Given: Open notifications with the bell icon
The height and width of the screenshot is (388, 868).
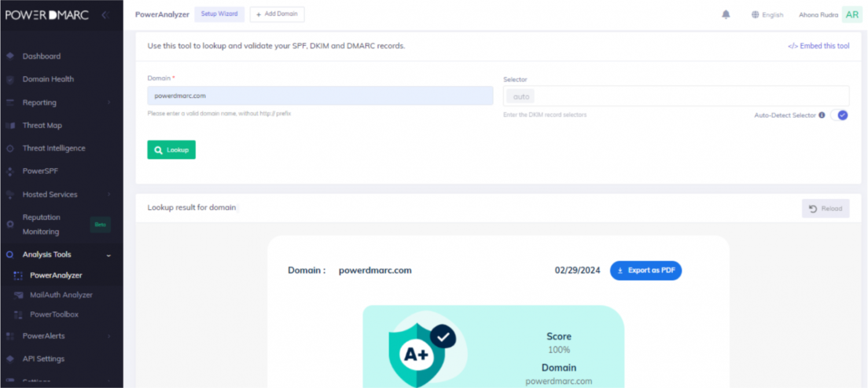Looking at the screenshot, I should (726, 14).
